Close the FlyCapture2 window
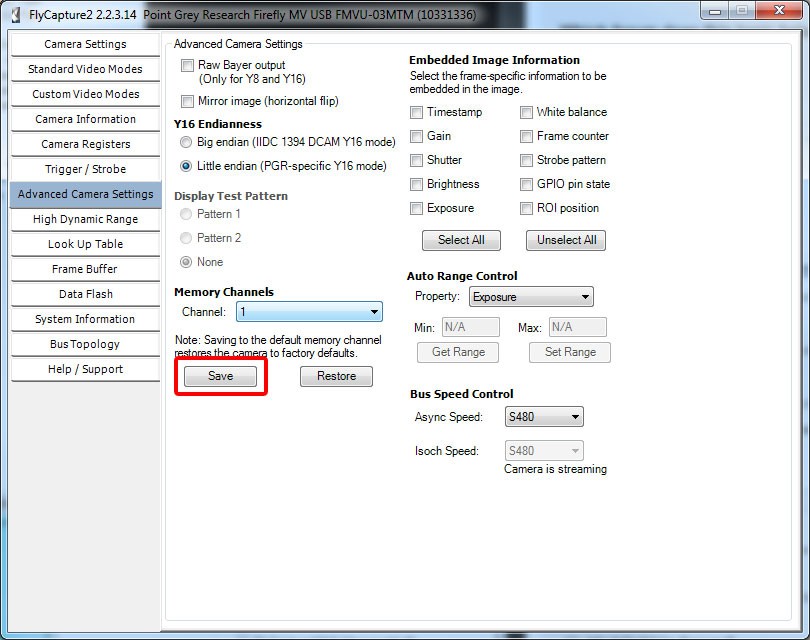 pyautogui.click(x=780, y=11)
